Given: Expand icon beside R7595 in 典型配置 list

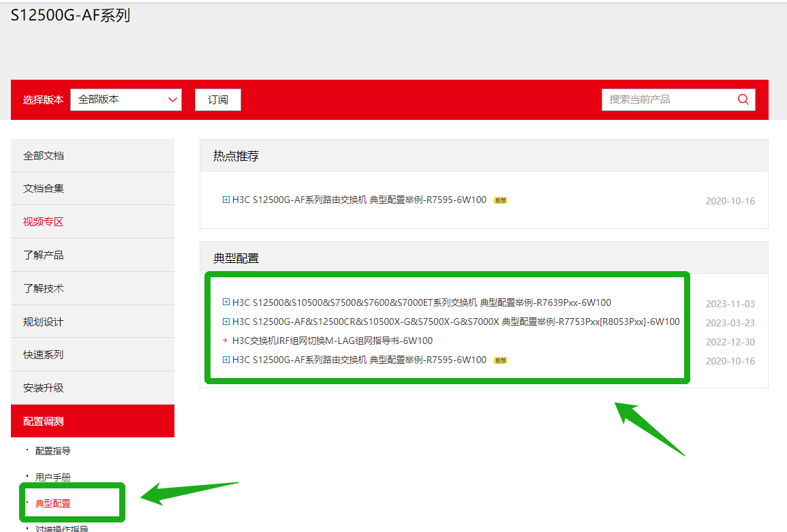Looking at the screenshot, I should 226,360.
